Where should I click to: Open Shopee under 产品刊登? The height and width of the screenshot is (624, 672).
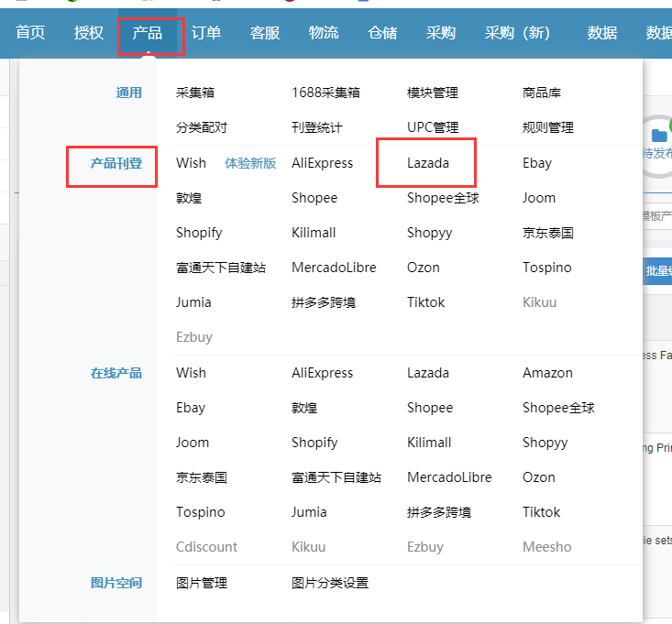(x=314, y=198)
